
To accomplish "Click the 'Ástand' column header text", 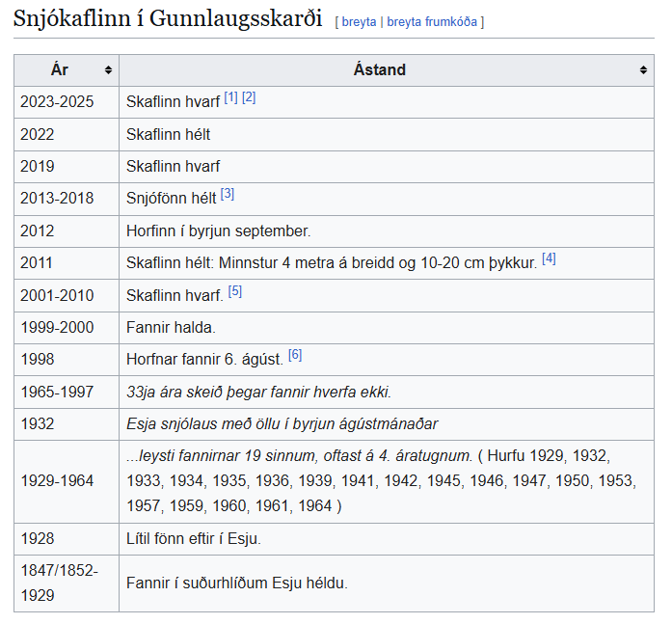I will pyautogui.click(x=379, y=69).
